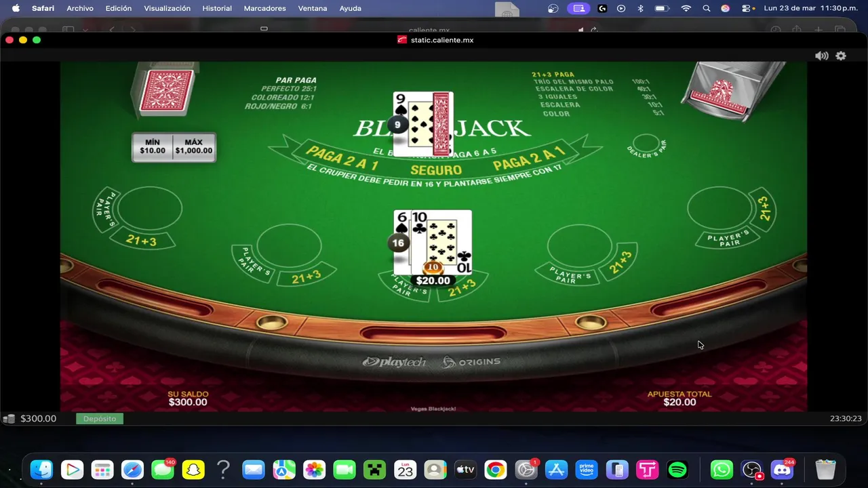Open Mail from the Dock
This screenshot has height=488, width=868.
[x=254, y=470]
